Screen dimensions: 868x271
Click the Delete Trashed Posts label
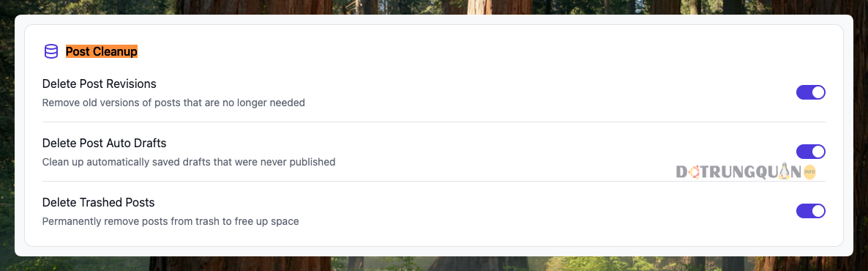tap(98, 202)
